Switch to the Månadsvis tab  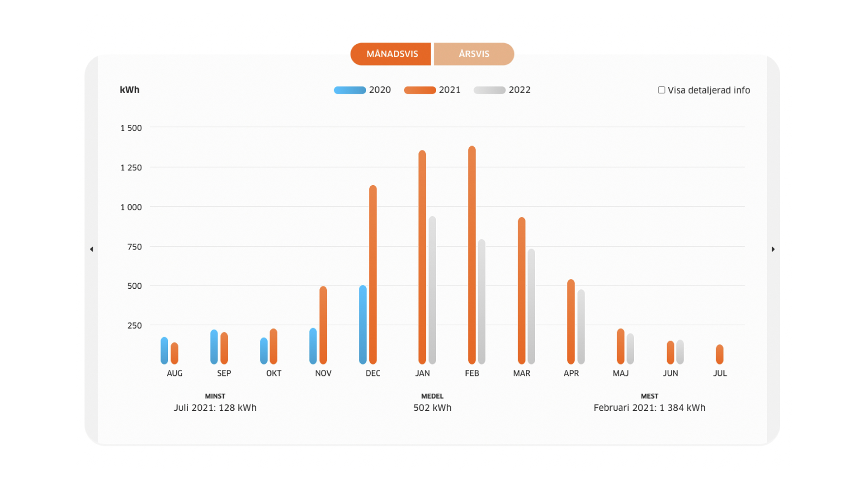click(x=391, y=54)
